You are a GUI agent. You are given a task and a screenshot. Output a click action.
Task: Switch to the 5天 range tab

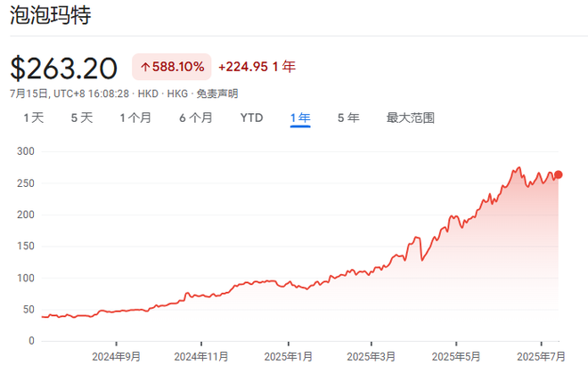[x=82, y=118]
